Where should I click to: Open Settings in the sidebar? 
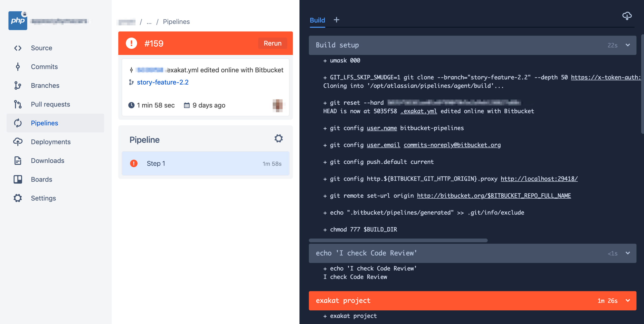pyautogui.click(x=55, y=198)
